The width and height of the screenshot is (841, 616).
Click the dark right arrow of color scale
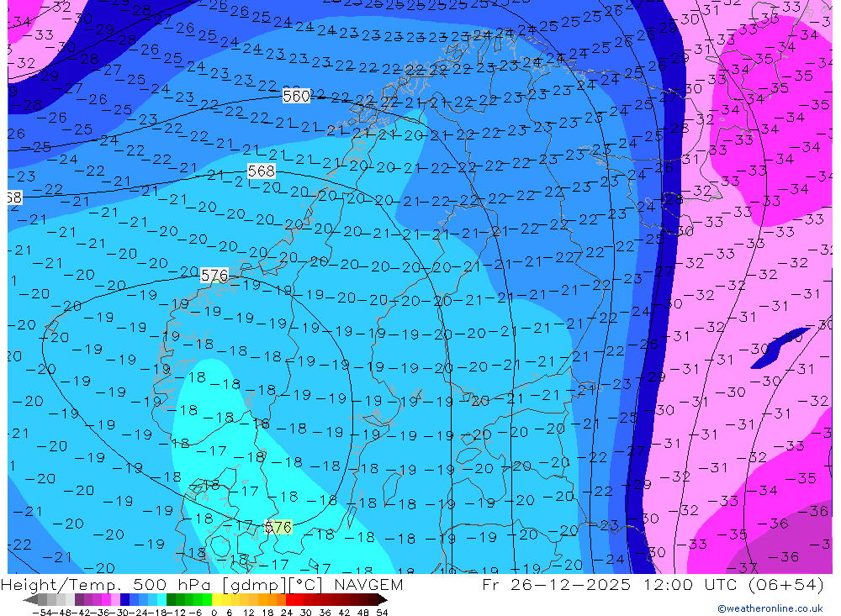383,600
